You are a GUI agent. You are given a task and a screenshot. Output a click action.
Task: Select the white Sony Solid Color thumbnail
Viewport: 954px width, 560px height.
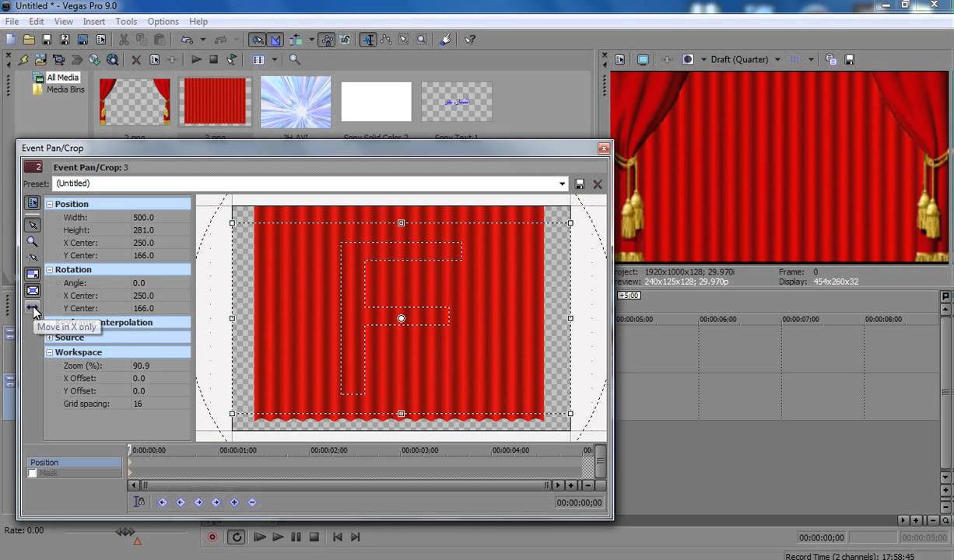376,102
